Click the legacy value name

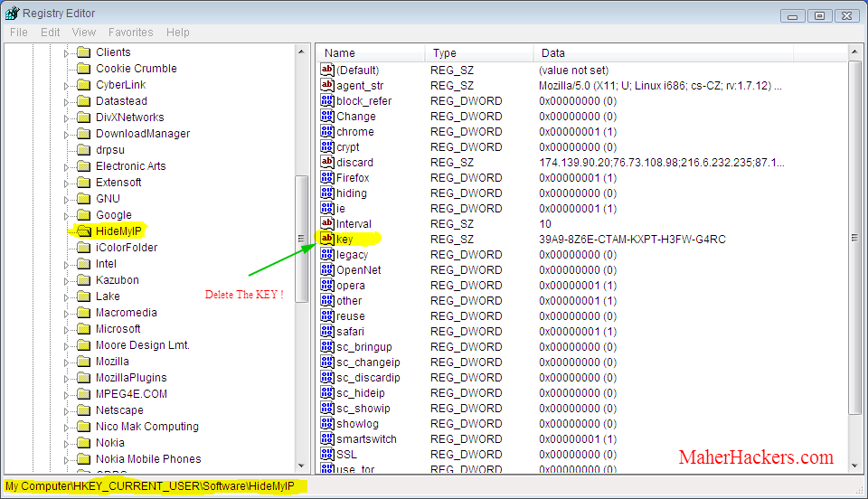(352, 255)
